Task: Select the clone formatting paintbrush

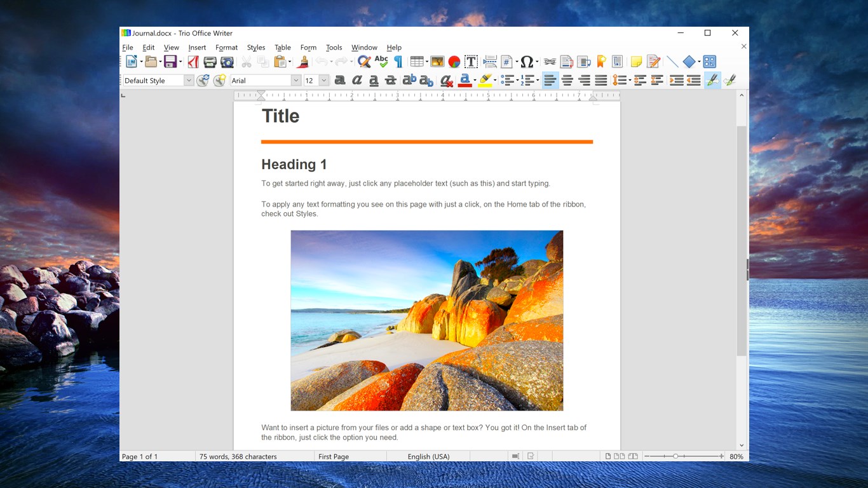Action: point(302,62)
